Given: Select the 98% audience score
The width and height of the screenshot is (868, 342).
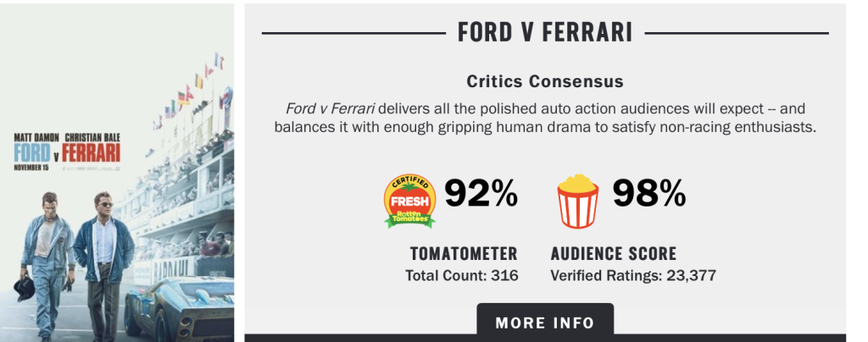Looking at the screenshot, I should [649, 194].
